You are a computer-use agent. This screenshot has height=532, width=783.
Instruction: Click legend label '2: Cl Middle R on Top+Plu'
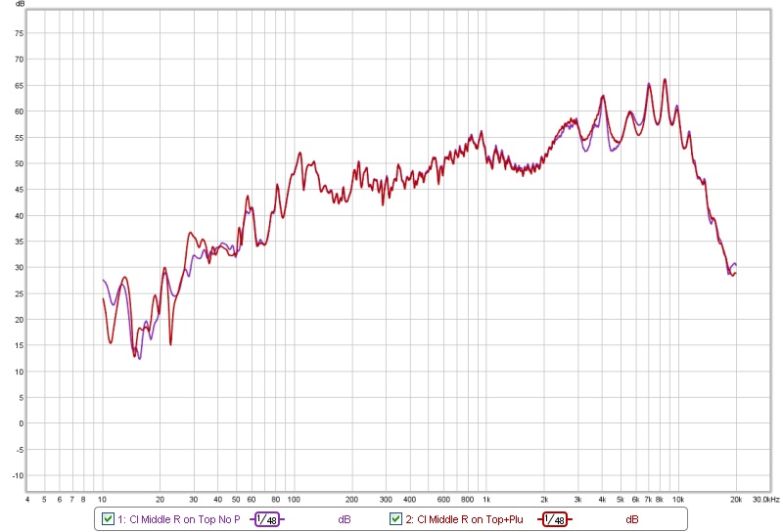tap(464, 519)
